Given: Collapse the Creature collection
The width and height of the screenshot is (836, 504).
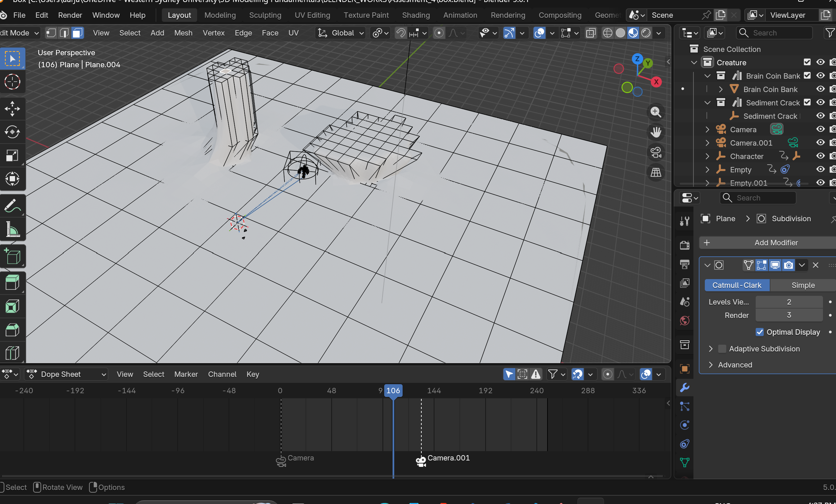Looking at the screenshot, I should 694,62.
